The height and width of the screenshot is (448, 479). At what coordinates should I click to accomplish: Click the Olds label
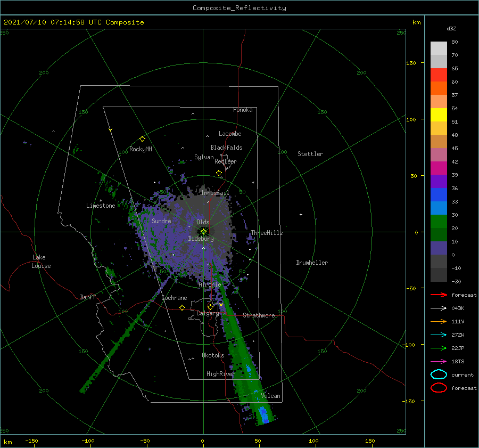203,222
